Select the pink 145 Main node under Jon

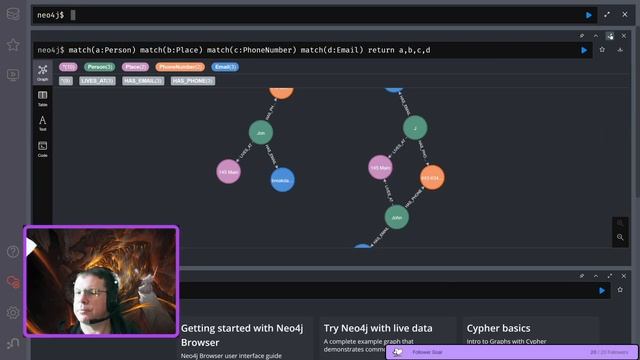tap(229, 172)
